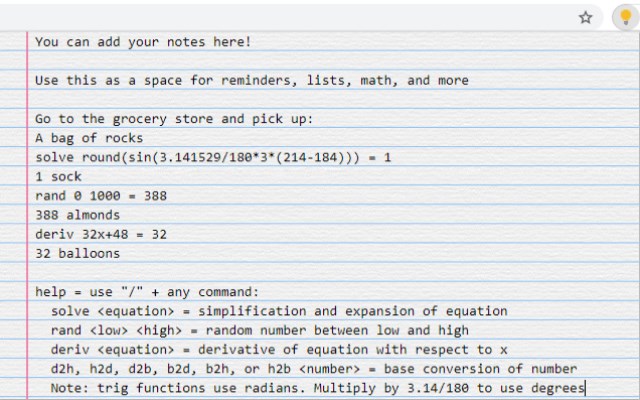Place cursor at the "32 balloons" line

click(x=78, y=253)
